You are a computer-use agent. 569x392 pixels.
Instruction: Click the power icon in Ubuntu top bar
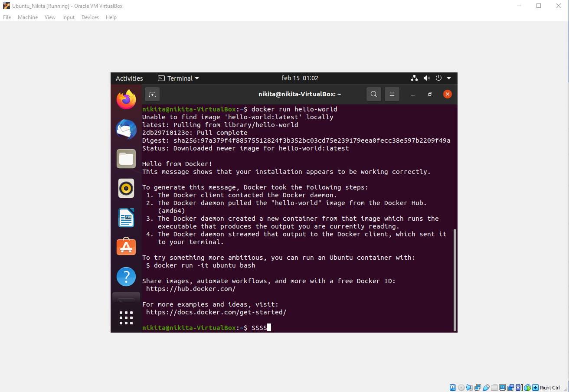(x=438, y=78)
